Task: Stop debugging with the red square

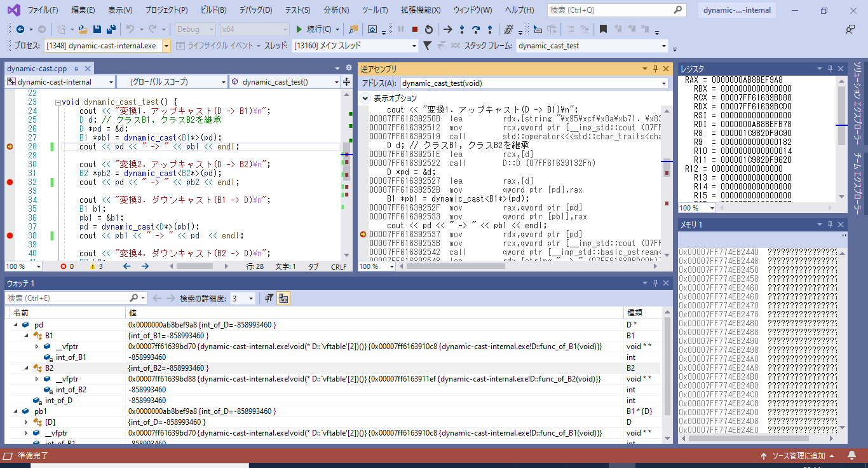Action: click(x=415, y=29)
